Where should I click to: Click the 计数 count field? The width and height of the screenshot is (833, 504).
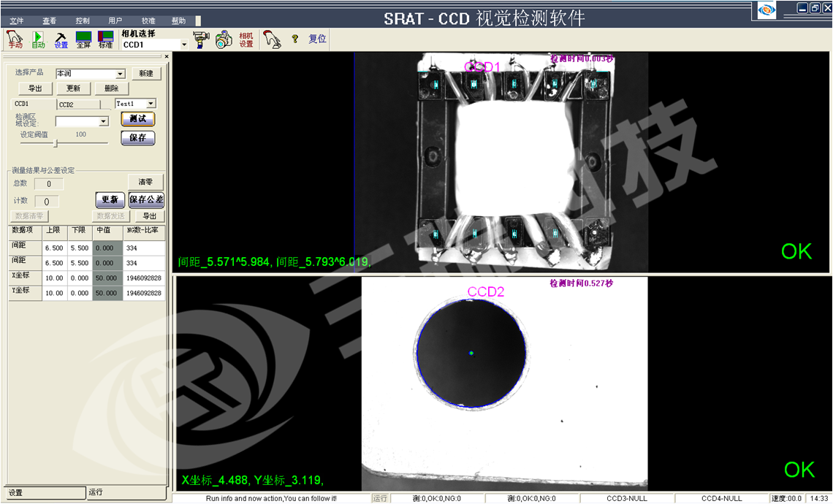(x=47, y=202)
